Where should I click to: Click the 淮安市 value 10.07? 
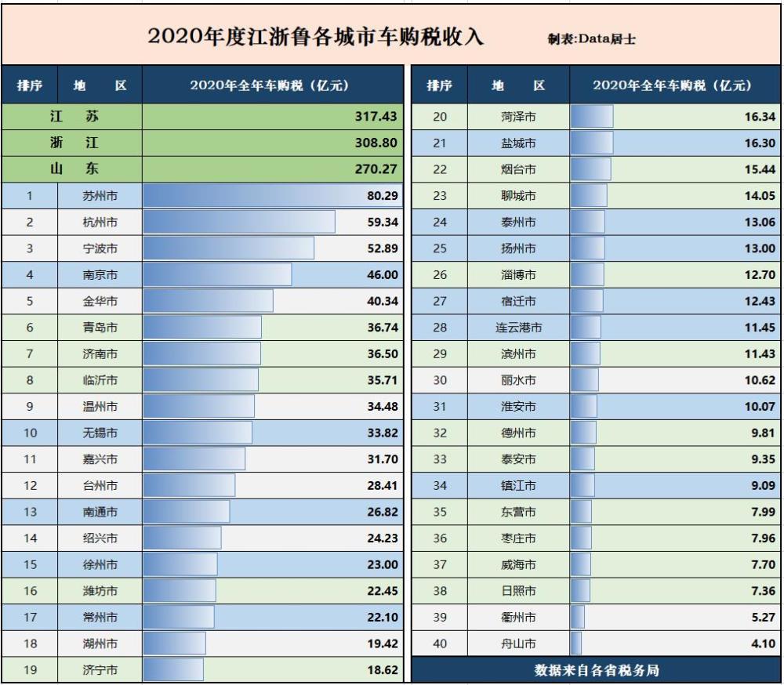(x=760, y=407)
